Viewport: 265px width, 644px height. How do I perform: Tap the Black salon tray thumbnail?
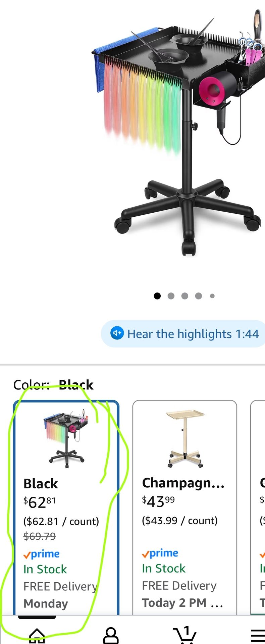[x=66, y=438]
